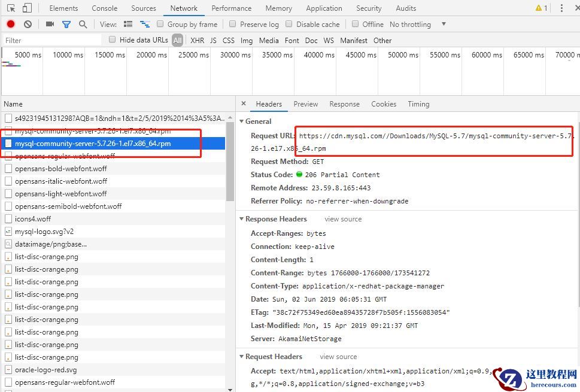
Task: Filter requests by WS type
Action: pos(329,40)
